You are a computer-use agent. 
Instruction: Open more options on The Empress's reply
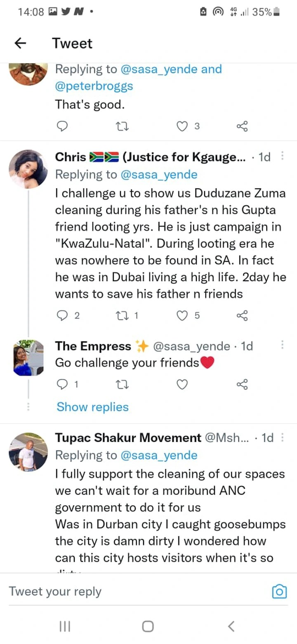click(283, 345)
